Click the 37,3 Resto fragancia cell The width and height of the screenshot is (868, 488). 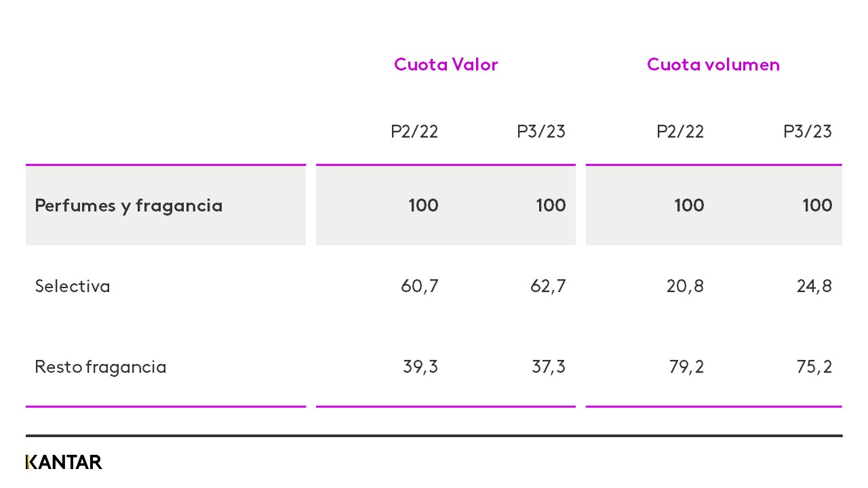point(549,367)
